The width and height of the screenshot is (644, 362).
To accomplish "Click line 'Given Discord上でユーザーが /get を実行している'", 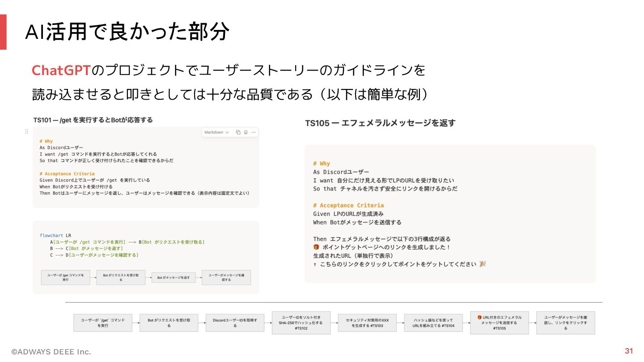I will click(95, 180).
